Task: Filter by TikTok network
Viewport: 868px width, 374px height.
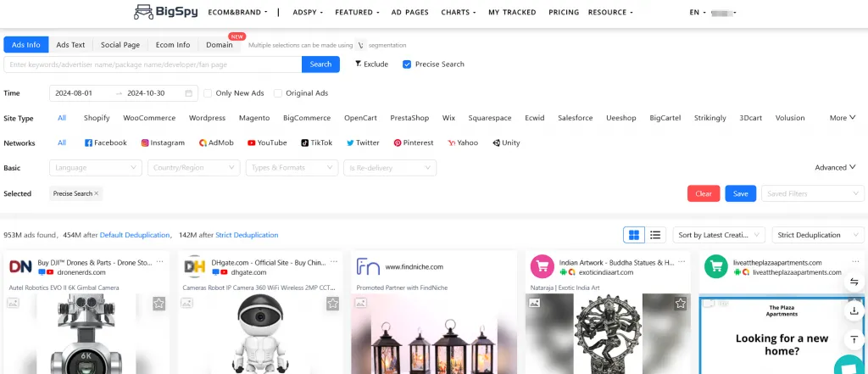Action: 315,143
